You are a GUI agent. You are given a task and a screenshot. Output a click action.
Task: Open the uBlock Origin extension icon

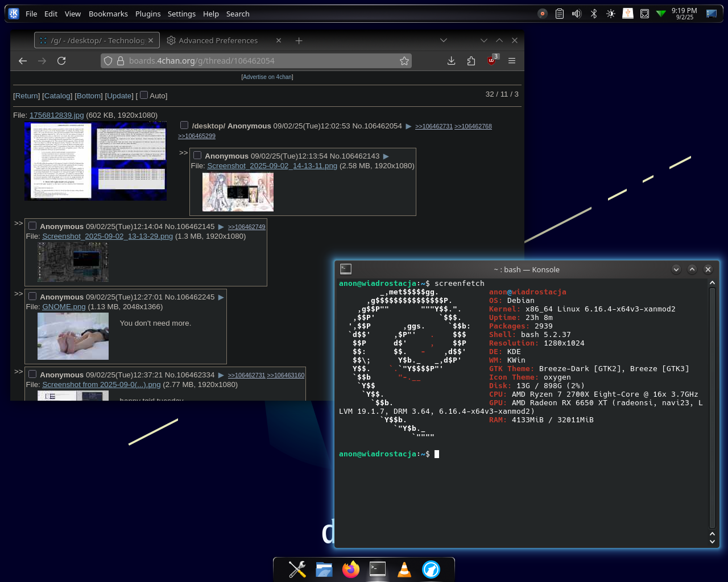(491, 61)
